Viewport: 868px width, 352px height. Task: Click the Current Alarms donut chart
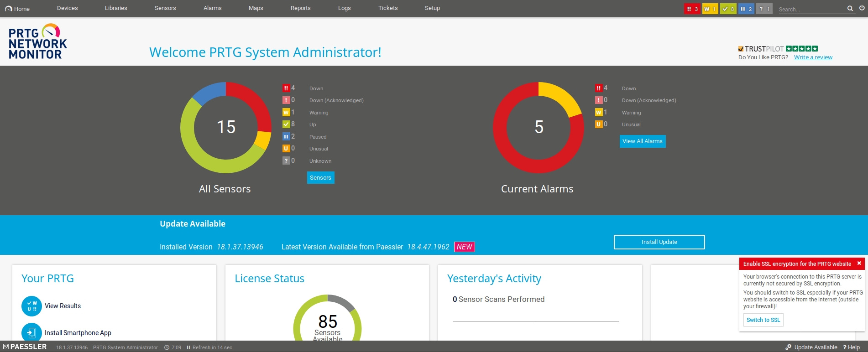coord(539,128)
